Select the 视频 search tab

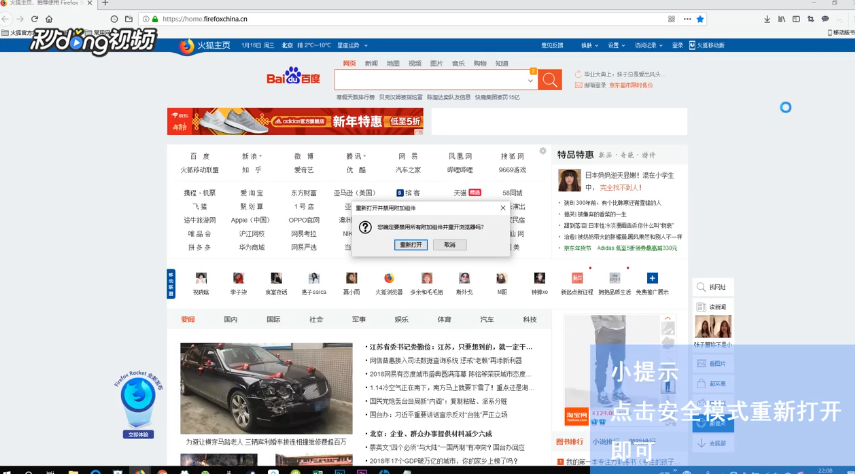coord(415,63)
